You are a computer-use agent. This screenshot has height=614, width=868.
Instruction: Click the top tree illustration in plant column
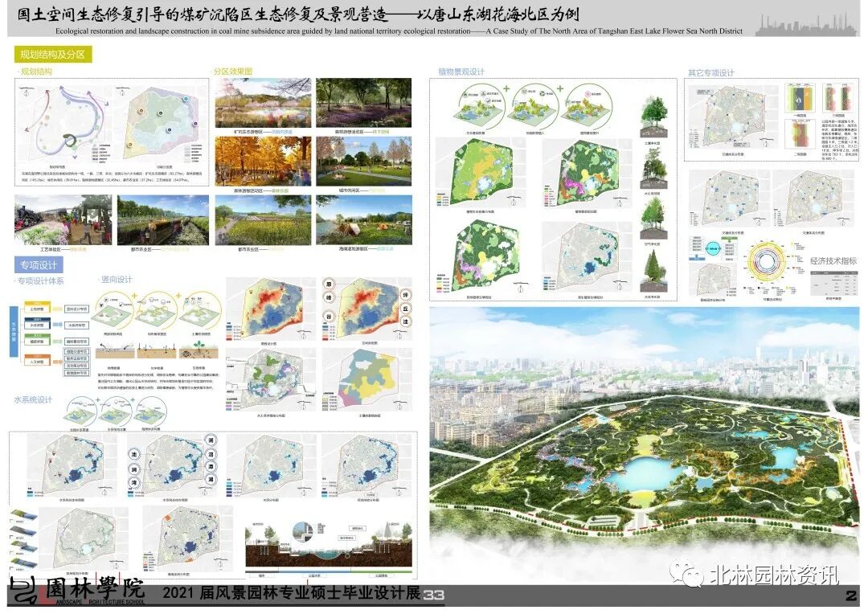653,117
